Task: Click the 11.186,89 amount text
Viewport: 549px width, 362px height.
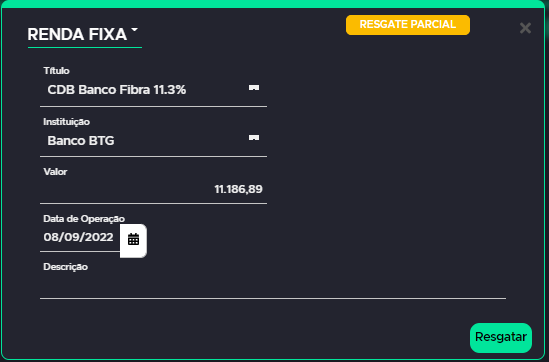Action: [238, 189]
